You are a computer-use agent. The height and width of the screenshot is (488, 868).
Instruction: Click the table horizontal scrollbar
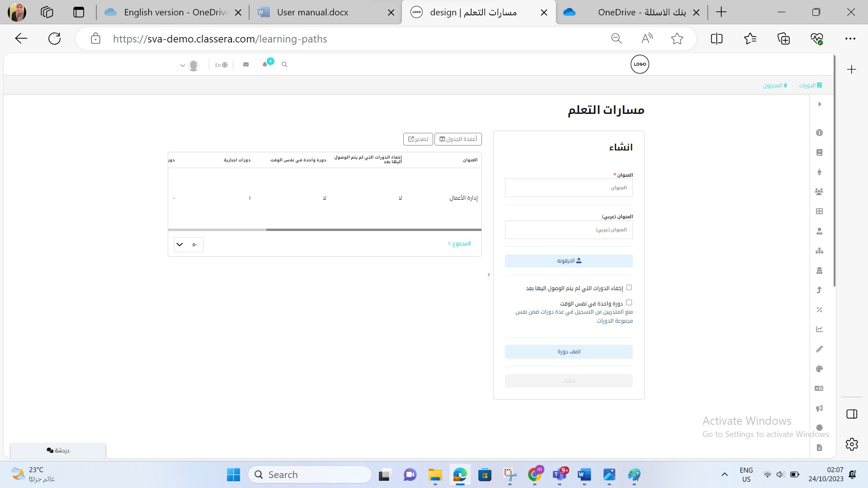pos(373,230)
